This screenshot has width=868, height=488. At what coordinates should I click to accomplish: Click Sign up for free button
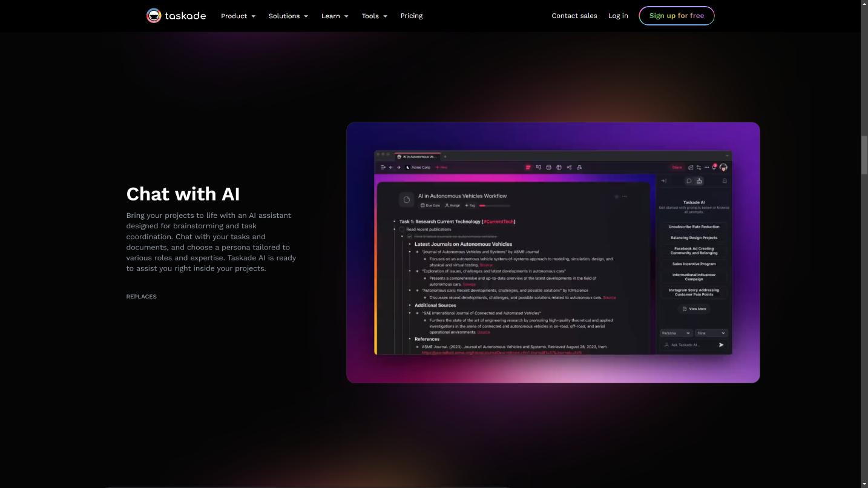coord(677,16)
